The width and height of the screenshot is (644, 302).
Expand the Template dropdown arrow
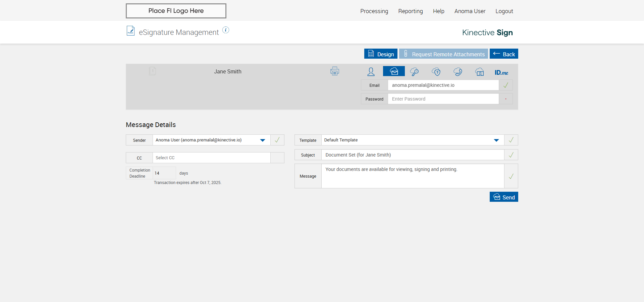click(x=496, y=140)
